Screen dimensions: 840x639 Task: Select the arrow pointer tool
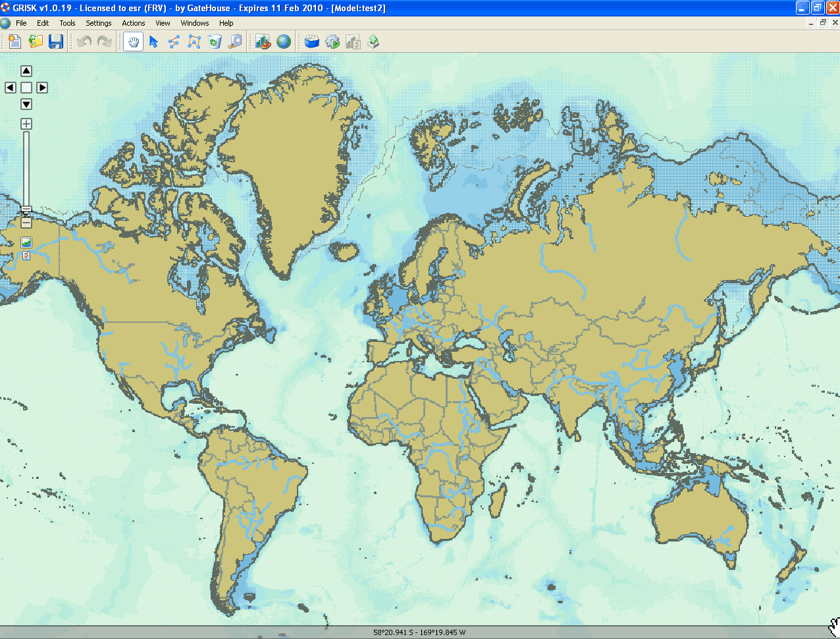point(153,42)
